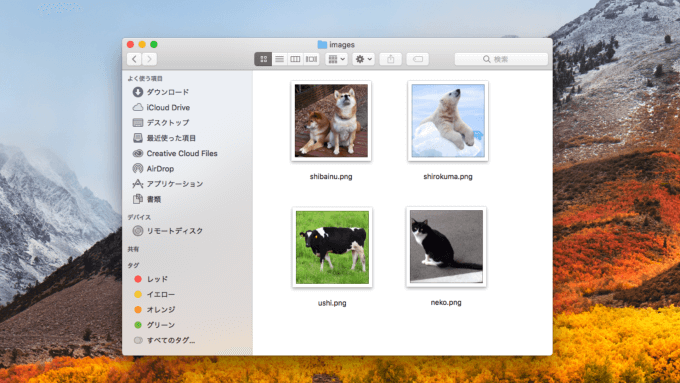The height and width of the screenshot is (383, 680).
Task: Click the applications icon beside アプリケーション
Action: (x=137, y=183)
